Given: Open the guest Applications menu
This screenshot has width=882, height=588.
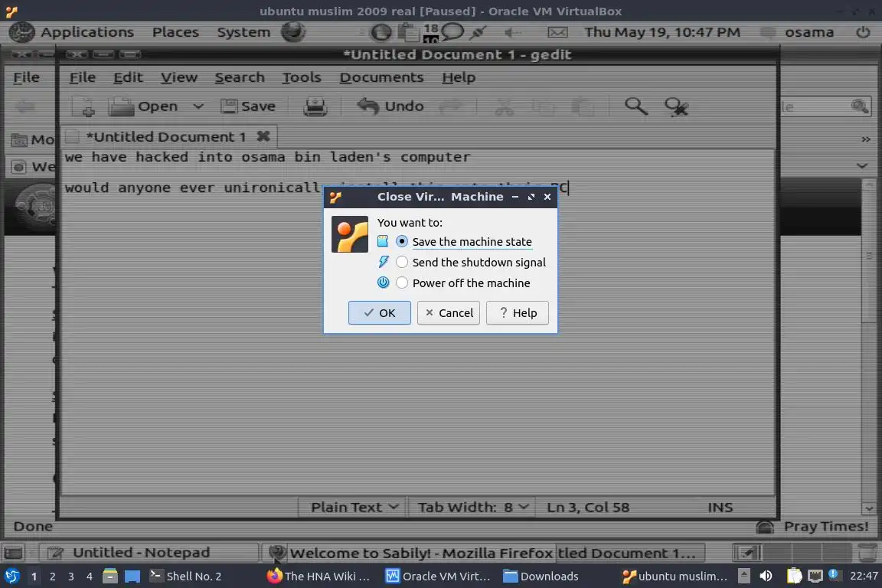Looking at the screenshot, I should tap(87, 32).
